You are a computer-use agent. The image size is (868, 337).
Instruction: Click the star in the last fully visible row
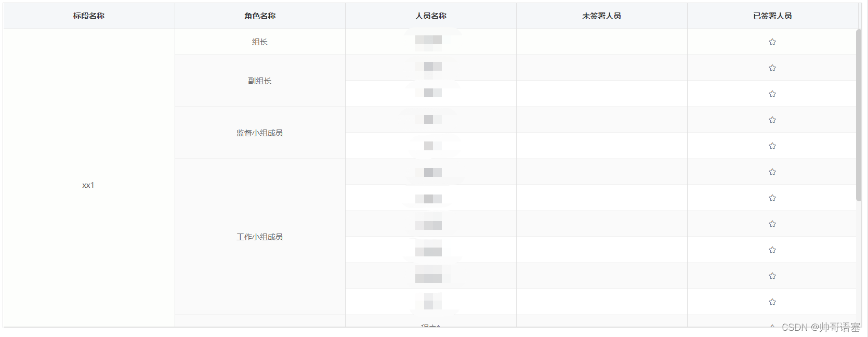[772, 302]
